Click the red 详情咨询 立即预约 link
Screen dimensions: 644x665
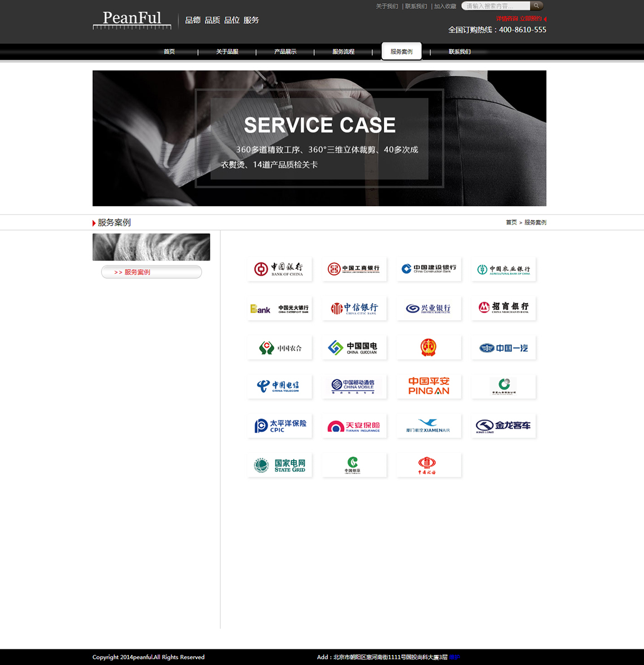pyautogui.click(x=519, y=19)
